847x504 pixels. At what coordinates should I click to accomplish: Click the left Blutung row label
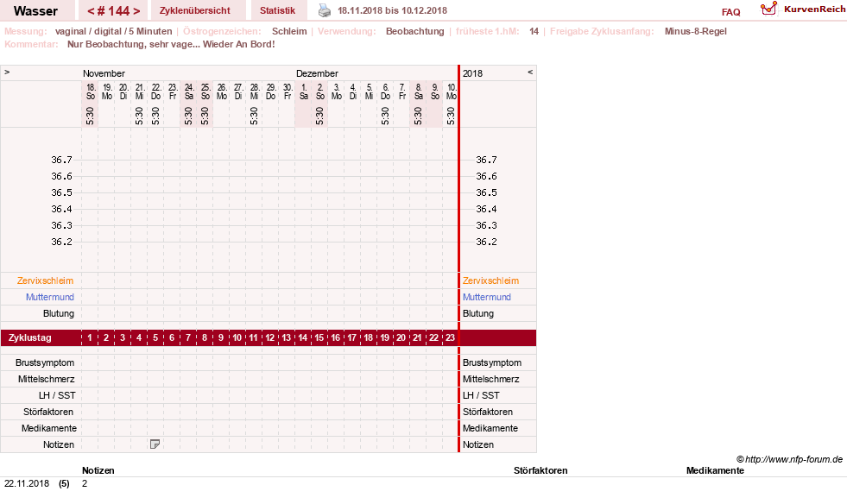pyautogui.click(x=59, y=313)
